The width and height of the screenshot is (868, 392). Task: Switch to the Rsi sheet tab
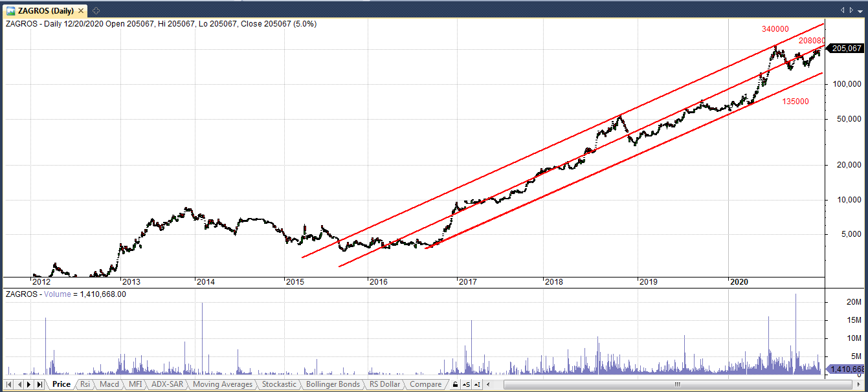85,384
